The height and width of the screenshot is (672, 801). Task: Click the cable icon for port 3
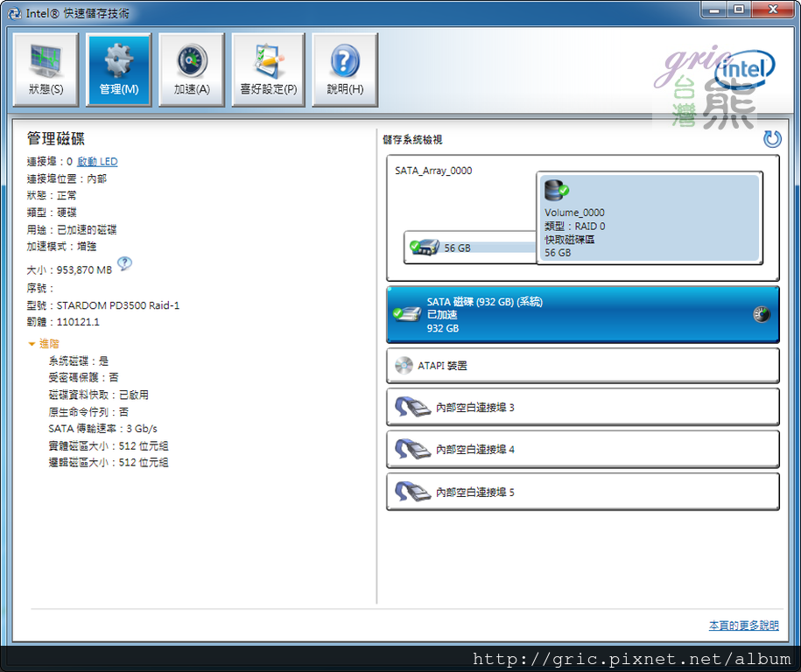pyautogui.click(x=412, y=408)
